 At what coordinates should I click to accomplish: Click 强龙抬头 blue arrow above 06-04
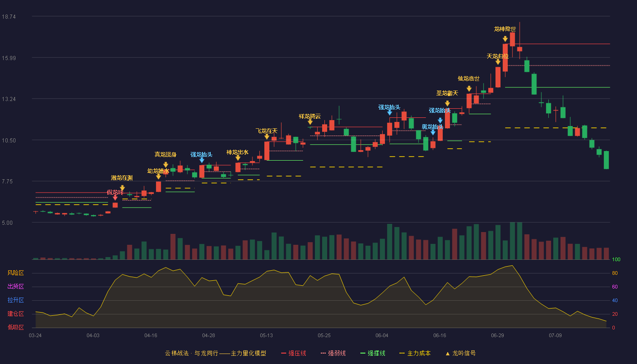389,112
